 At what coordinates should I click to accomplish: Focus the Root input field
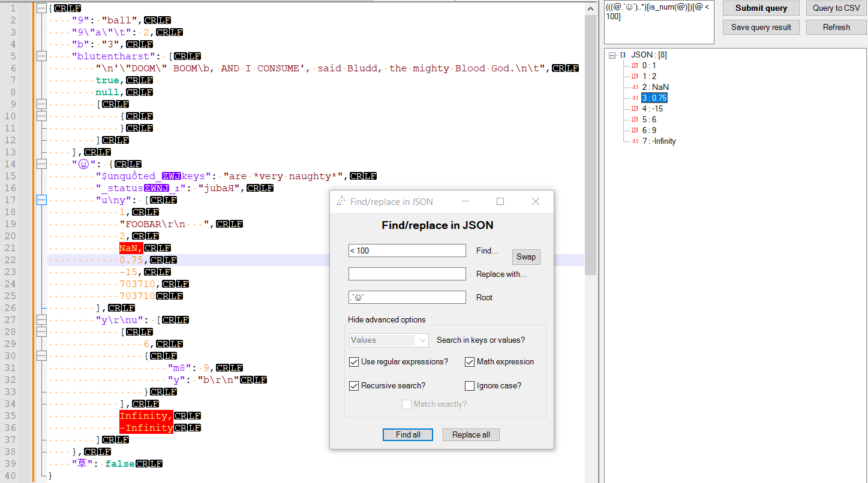(407, 297)
